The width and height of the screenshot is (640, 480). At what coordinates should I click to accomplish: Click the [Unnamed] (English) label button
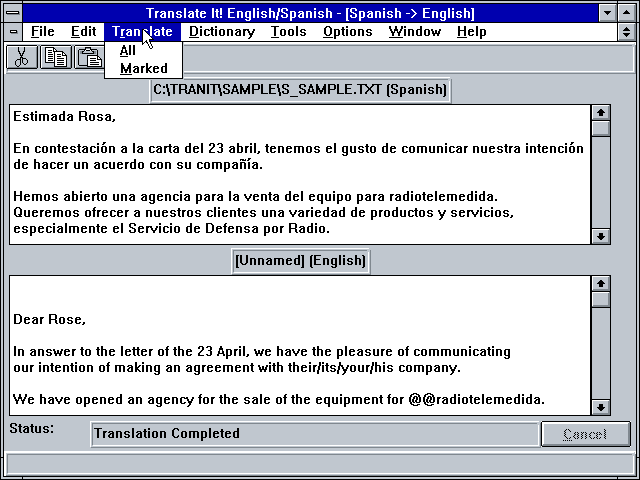(x=300, y=260)
